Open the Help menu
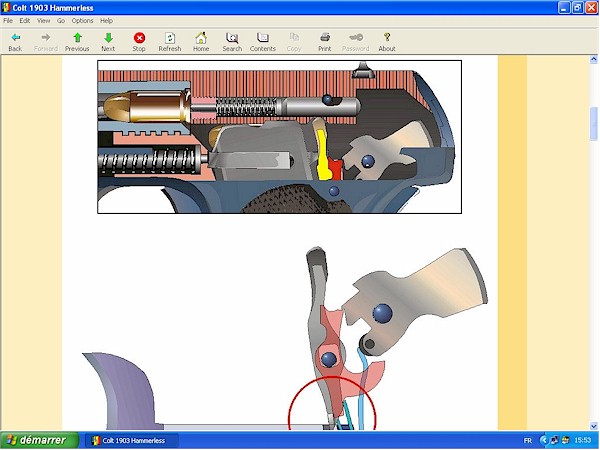The width and height of the screenshot is (600, 450). point(106,21)
